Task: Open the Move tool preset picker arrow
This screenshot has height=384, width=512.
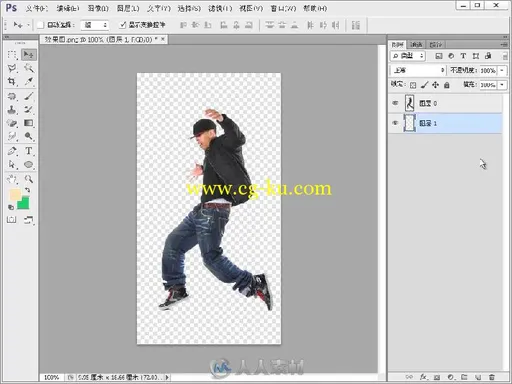Action: coord(28,25)
